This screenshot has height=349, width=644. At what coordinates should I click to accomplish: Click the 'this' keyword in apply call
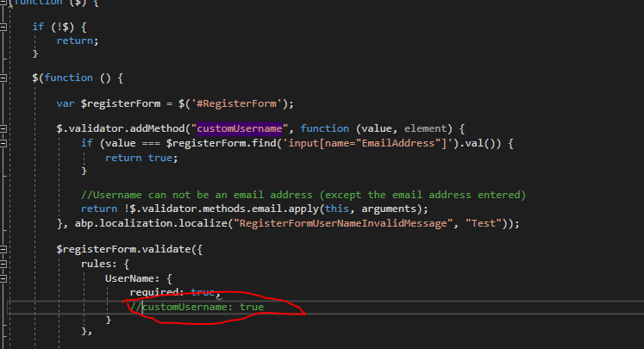pos(337,209)
